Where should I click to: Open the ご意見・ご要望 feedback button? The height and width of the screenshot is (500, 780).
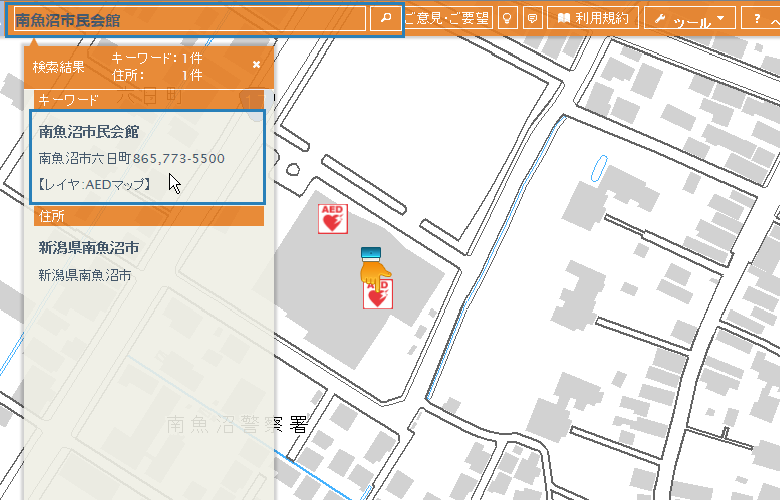tap(447, 18)
